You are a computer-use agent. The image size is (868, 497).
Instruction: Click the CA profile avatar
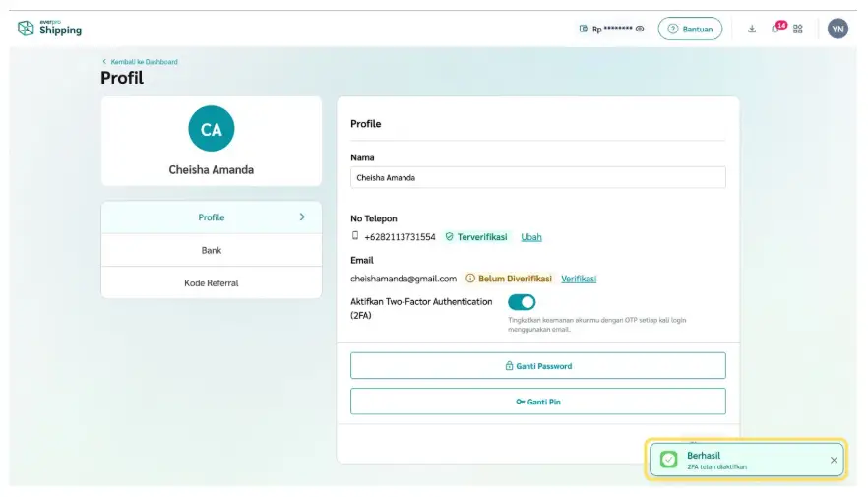[x=211, y=129]
